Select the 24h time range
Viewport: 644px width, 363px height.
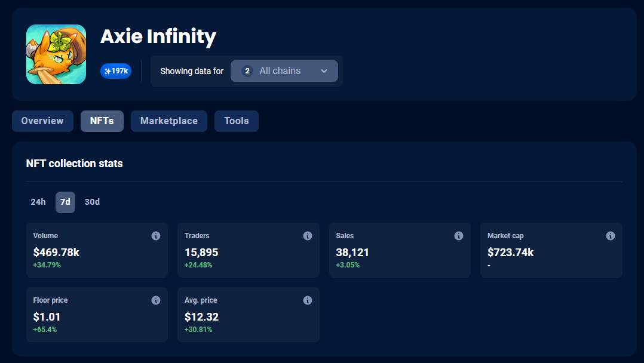(x=38, y=202)
